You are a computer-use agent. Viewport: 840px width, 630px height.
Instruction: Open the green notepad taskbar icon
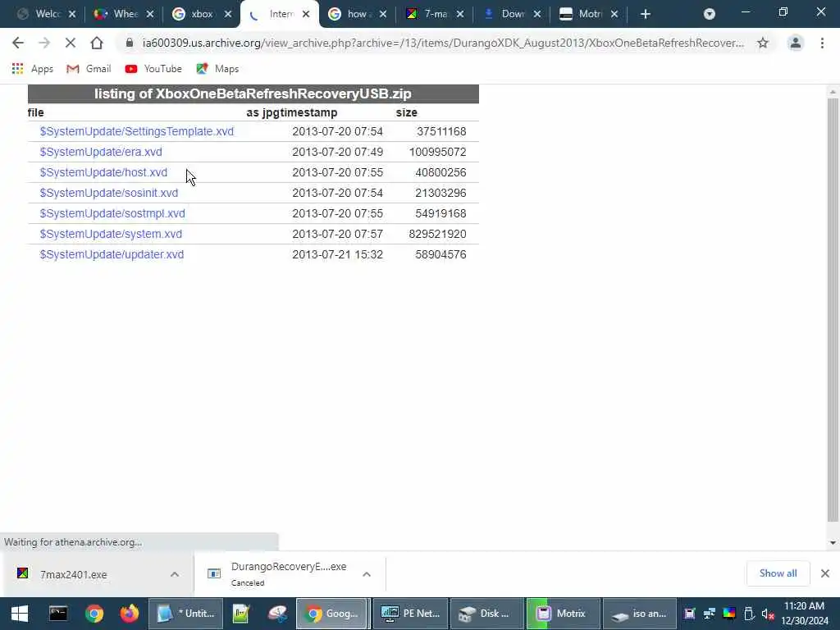pyautogui.click(x=241, y=614)
